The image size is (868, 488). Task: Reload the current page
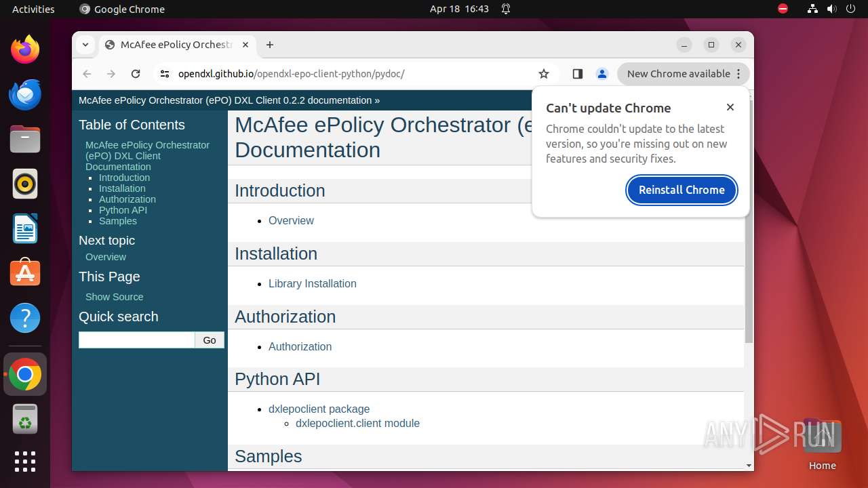136,74
